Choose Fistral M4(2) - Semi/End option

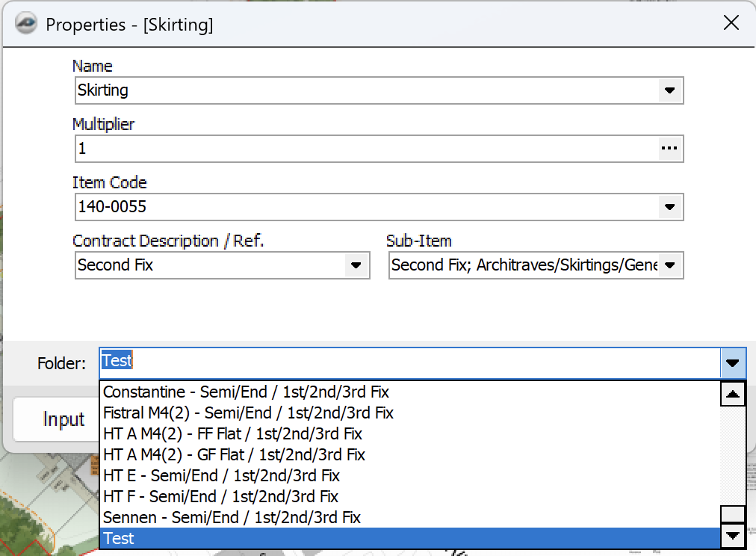pyautogui.click(x=248, y=413)
